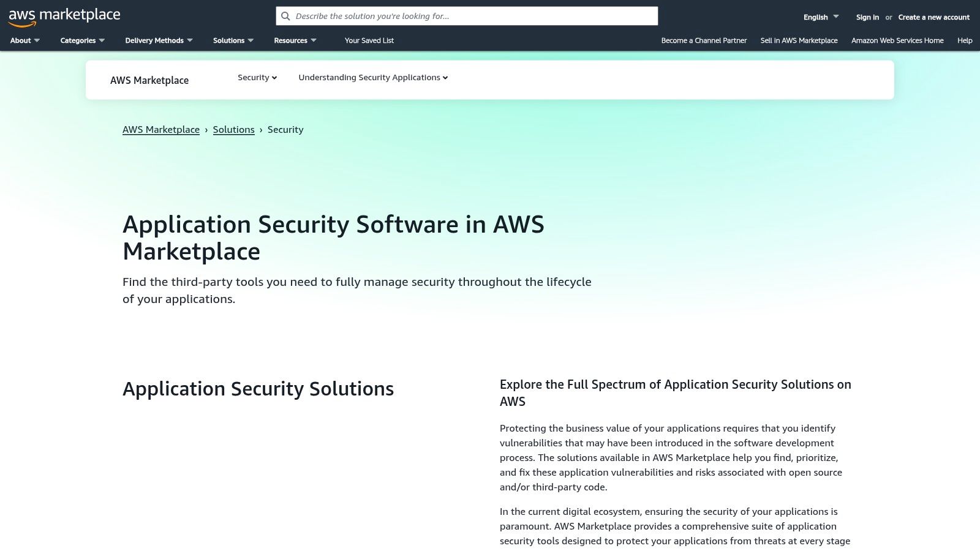Click Sell in AWS Marketplace
Image resolution: width=980 pixels, height=551 pixels.
click(799, 40)
